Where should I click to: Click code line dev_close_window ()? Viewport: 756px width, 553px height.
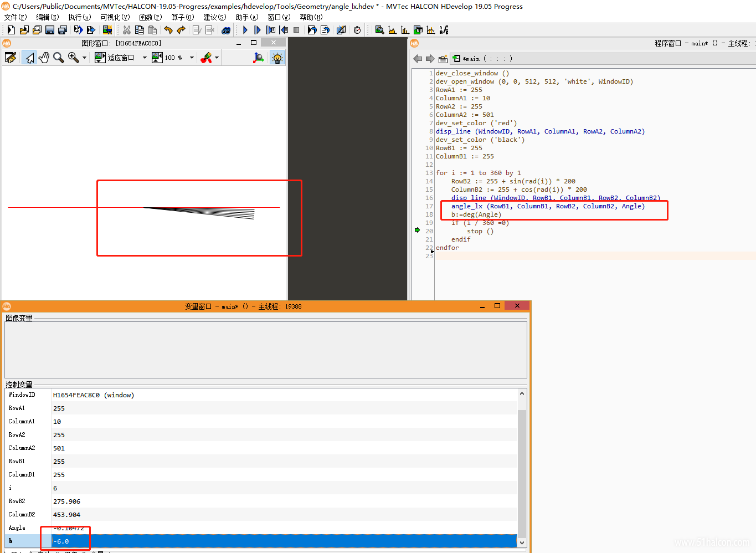pyautogui.click(x=472, y=73)
